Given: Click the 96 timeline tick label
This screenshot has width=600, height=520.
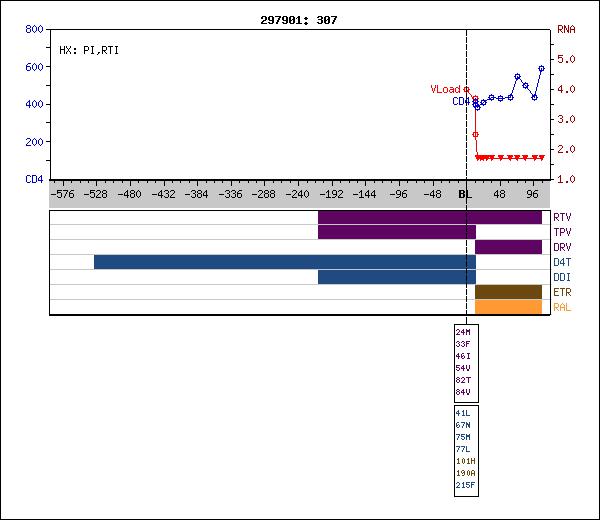Looking at the screenshot, I should click(533, 194).
